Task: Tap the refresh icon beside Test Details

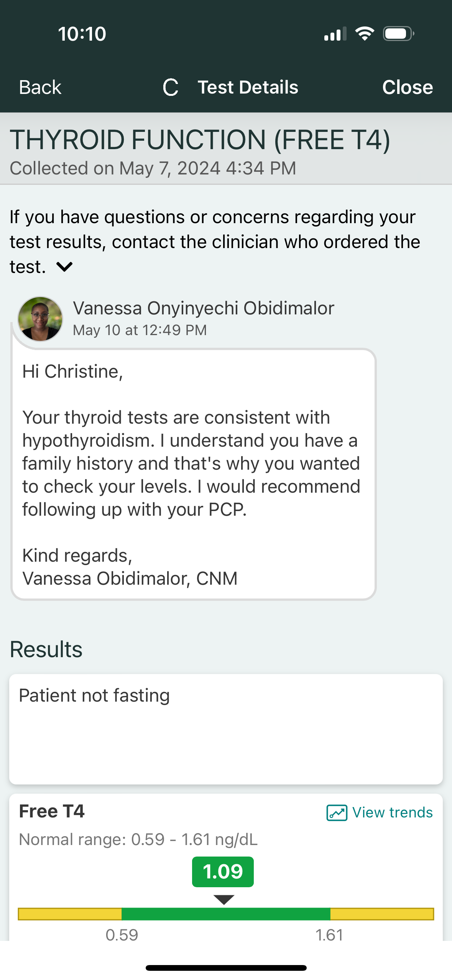Action: point(170,87)
